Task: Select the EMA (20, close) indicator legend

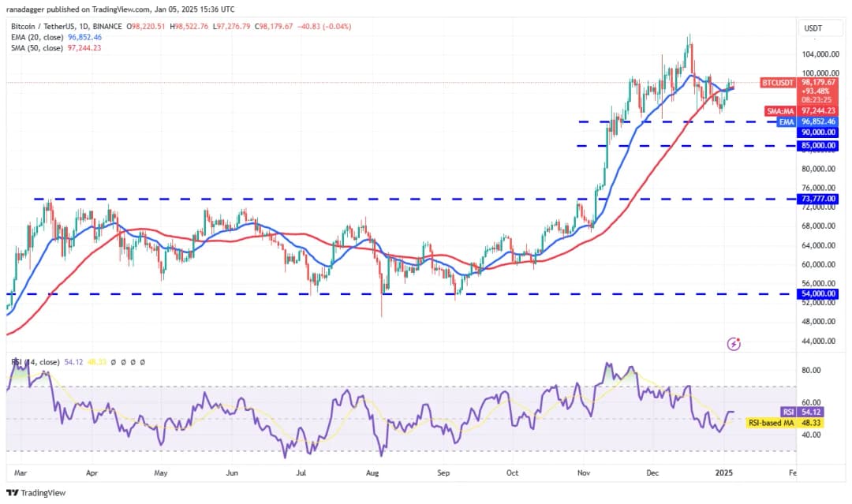Action: (x=54, y=37)
